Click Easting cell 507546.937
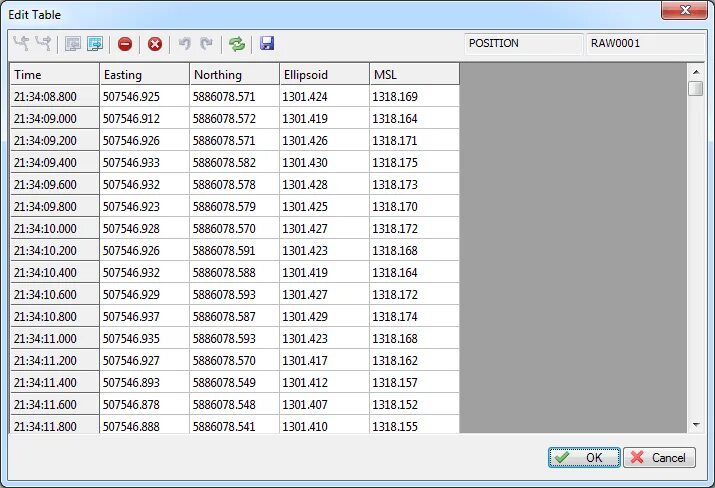Viewport: 715px width, 488px height. 145,316
